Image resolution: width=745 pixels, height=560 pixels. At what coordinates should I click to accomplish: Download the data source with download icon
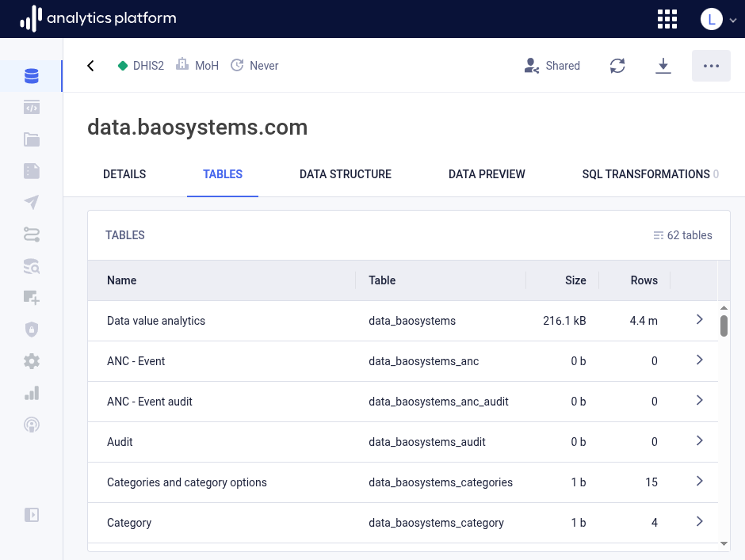pyautogui.click(x=663, y=66)
